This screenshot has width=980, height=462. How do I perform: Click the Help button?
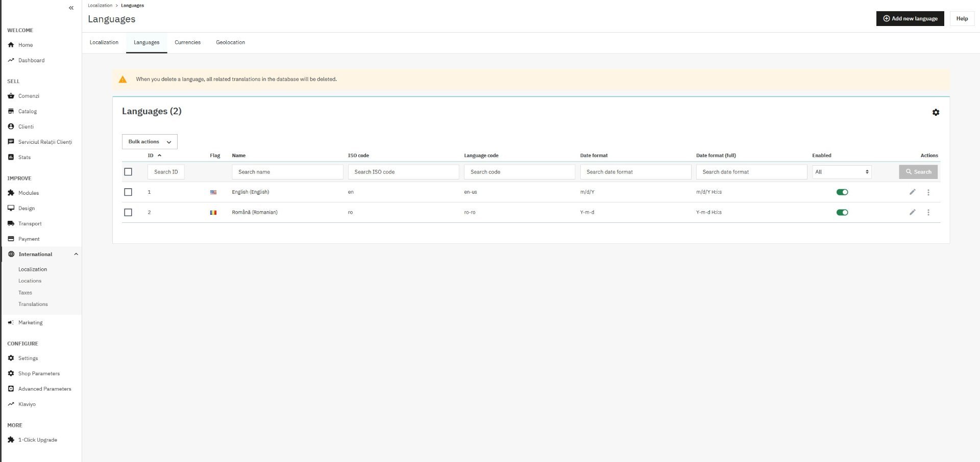pos(962,18)
